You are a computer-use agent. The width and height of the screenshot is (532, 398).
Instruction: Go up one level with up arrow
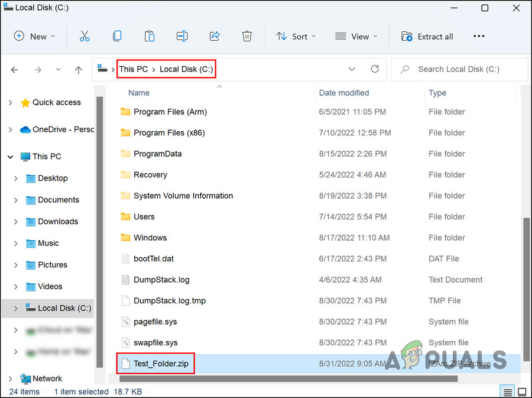[x=79, y=70]
